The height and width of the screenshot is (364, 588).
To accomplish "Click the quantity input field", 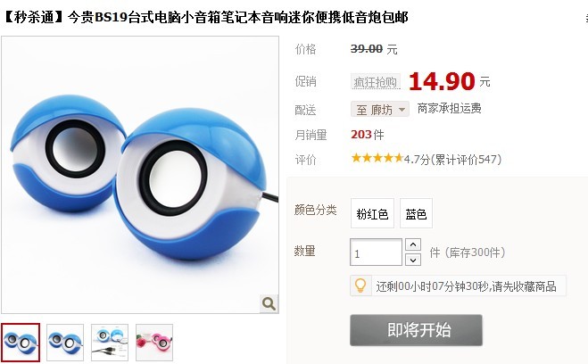I will pyautogui.click(x=376, y=252).
